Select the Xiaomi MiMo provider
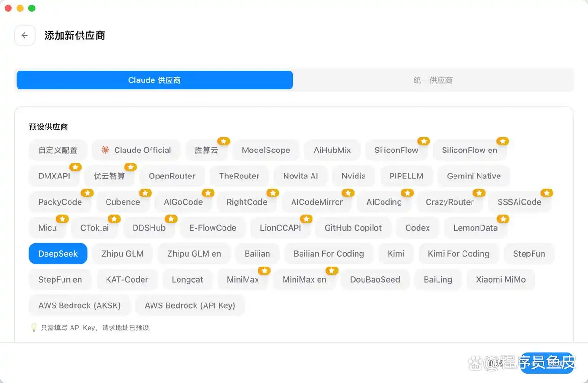The height and width of the screenshot is (383, 588). 500,279
